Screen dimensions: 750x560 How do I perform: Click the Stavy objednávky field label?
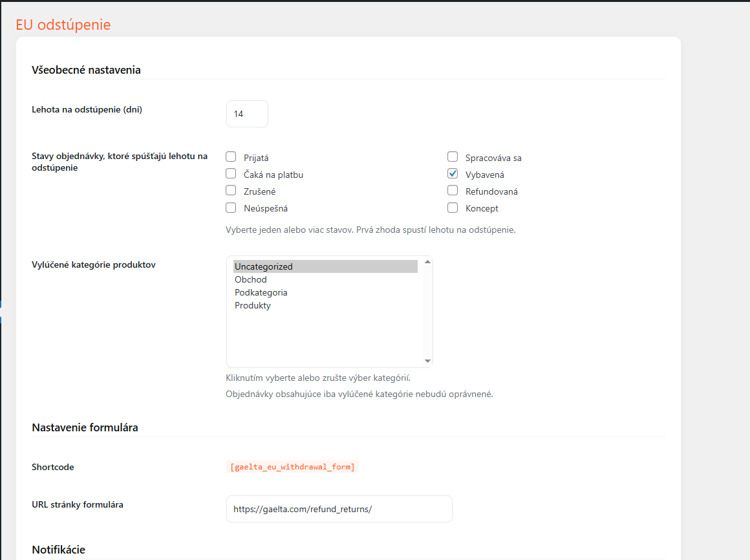tap(120, 162)
